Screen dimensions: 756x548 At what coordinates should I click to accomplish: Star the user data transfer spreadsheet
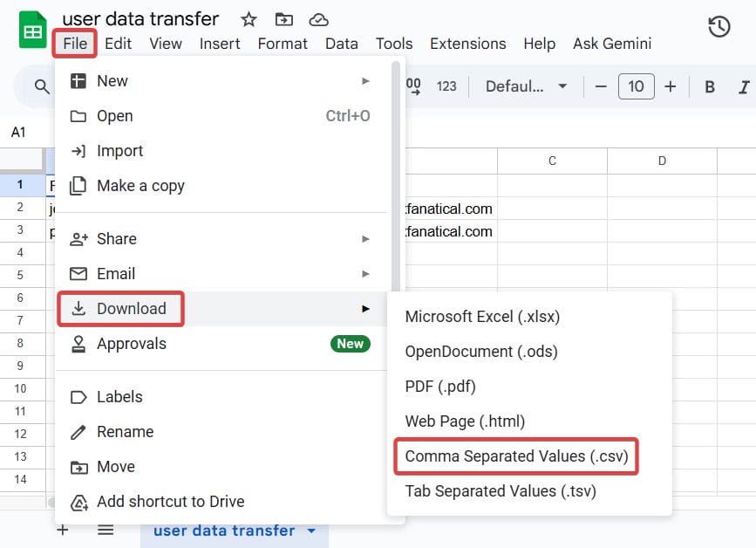pos(249,18)
